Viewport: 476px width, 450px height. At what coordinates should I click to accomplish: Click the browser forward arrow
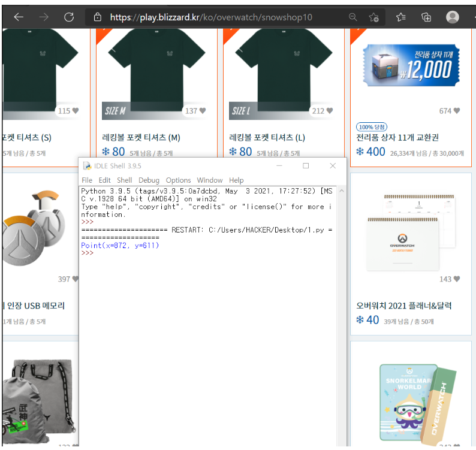click(x=44, y=17)
